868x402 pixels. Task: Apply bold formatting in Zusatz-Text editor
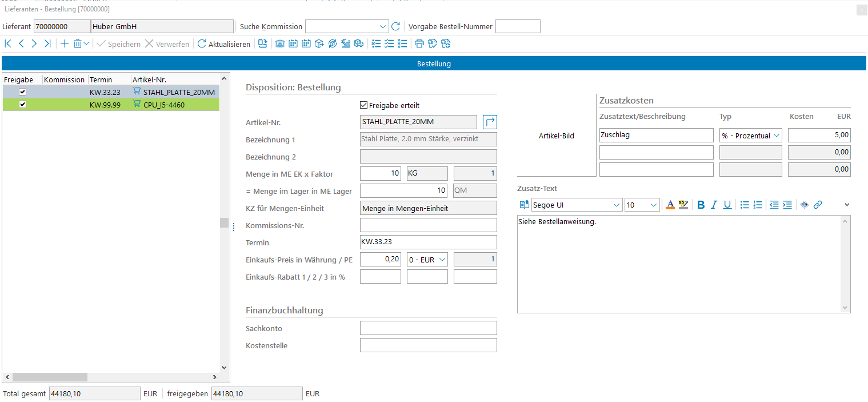pos(701,205)
